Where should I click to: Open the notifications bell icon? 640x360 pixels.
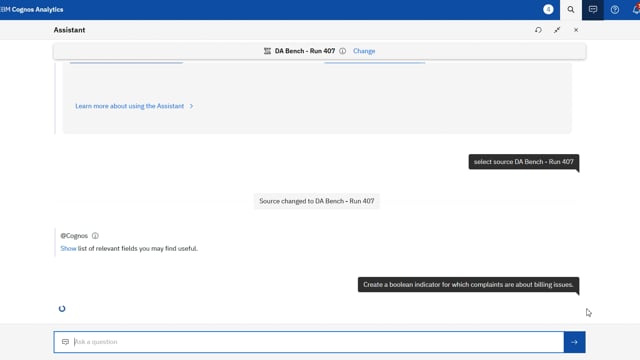point(636,9)
